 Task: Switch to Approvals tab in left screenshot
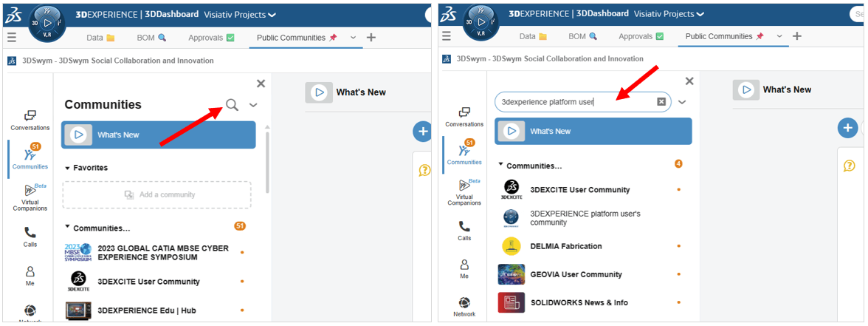click(211, 38)
